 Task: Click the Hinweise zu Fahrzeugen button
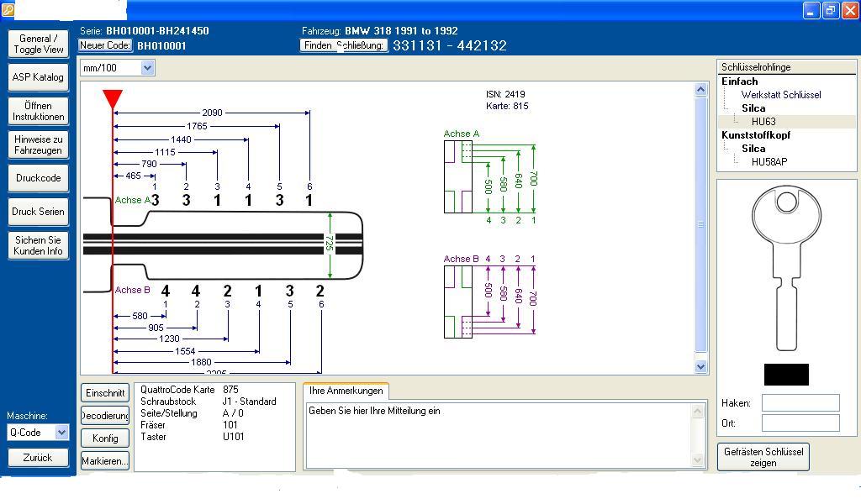point(38,144)
